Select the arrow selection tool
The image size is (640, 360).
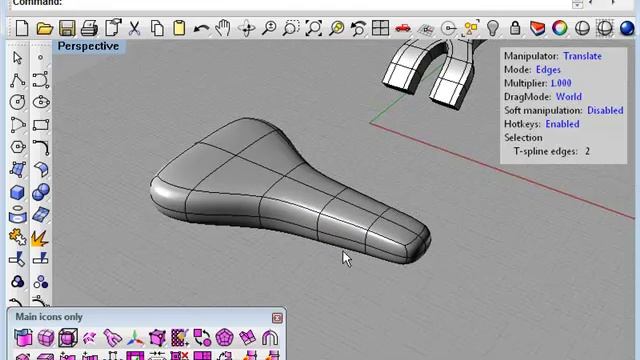click(x=17, y=58)
